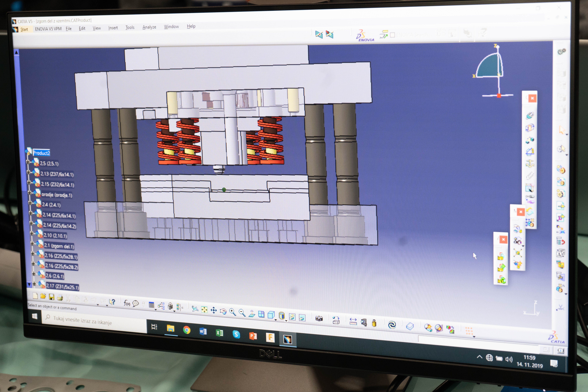This screenshot has width=588, height=392.
Task: Open the Design Table icon
Action: [x=151, y=305]
